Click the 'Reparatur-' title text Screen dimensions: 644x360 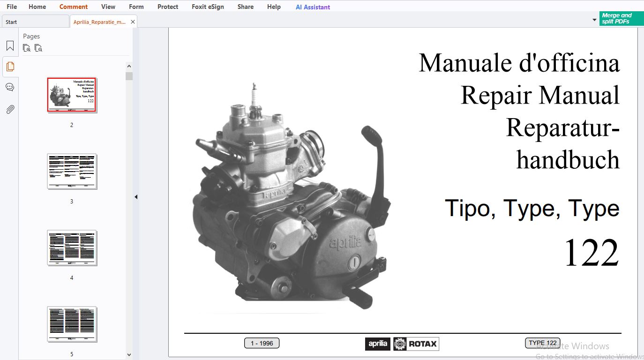[563, 127]
